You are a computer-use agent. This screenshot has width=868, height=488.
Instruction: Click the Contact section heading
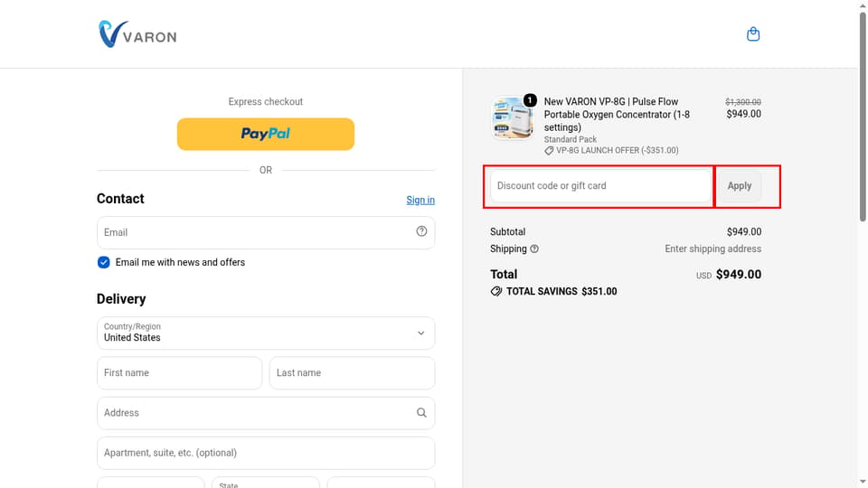click(x=120, y=199)
